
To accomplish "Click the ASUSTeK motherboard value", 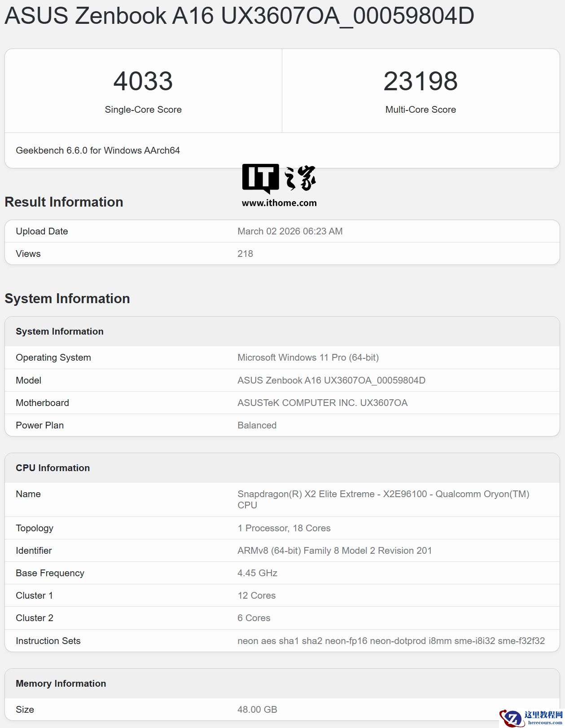I will 322,403.
